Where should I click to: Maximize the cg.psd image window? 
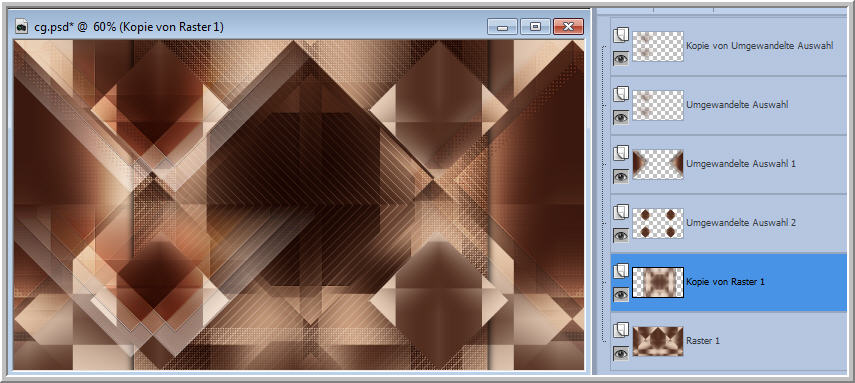tap(535, 26)
